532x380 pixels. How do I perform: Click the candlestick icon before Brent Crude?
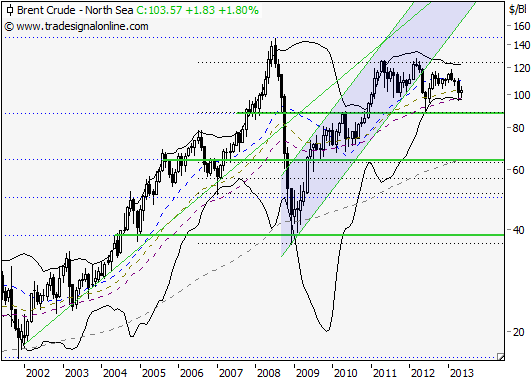tap(10, 10)
